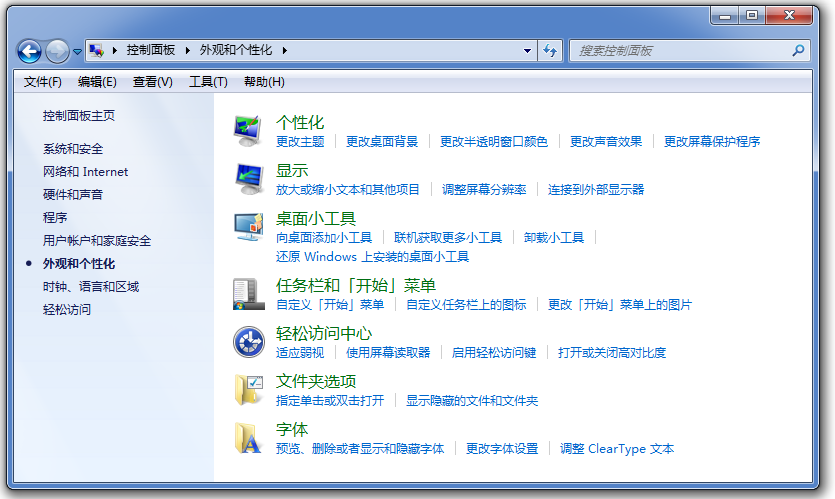Open 还原 Windows 上安装的桌面小工具 link

pos(372,257)
